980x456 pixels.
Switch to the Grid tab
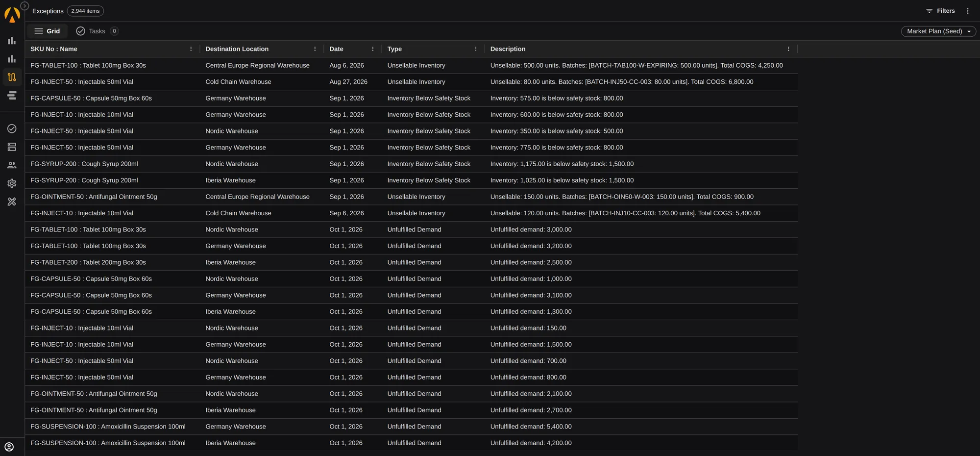[47, 31]
